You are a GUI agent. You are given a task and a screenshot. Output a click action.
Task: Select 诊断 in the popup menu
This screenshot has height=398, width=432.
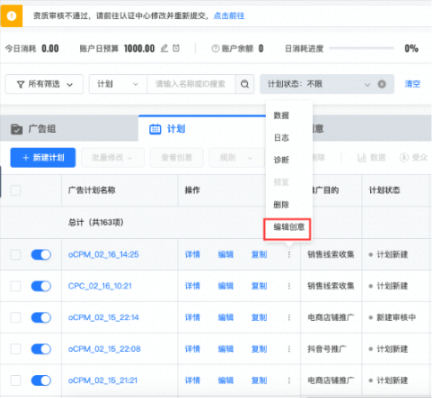(281, 160)
